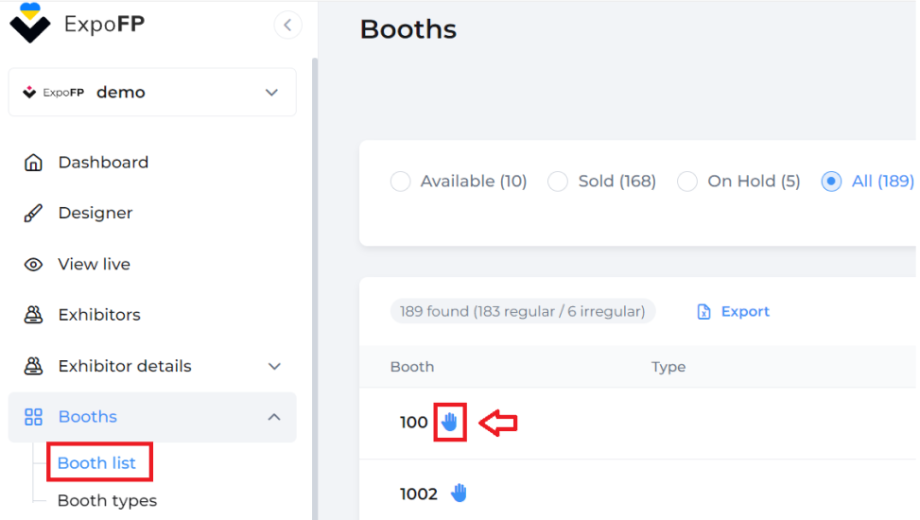
Task: Collapse the sidebar with the arrow button
Action: tap(288, 25)
